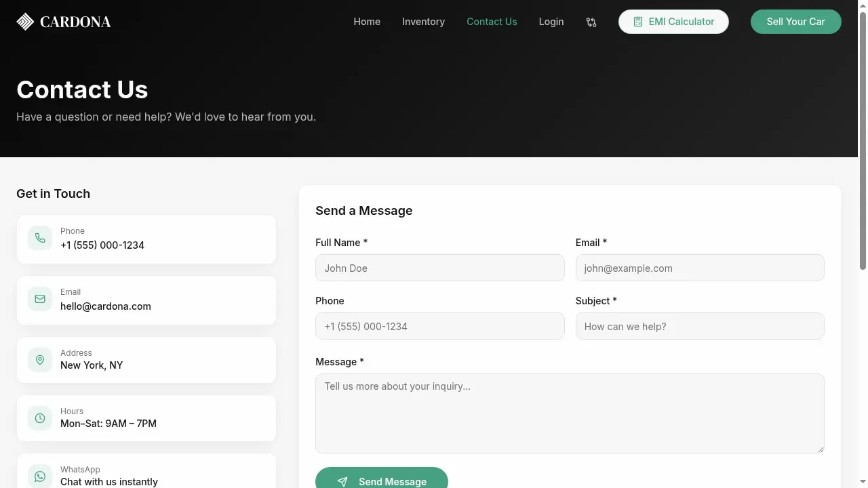This screenshot has width=868, height=488.
Task: Click the Message text area
Action: (570, 413)
